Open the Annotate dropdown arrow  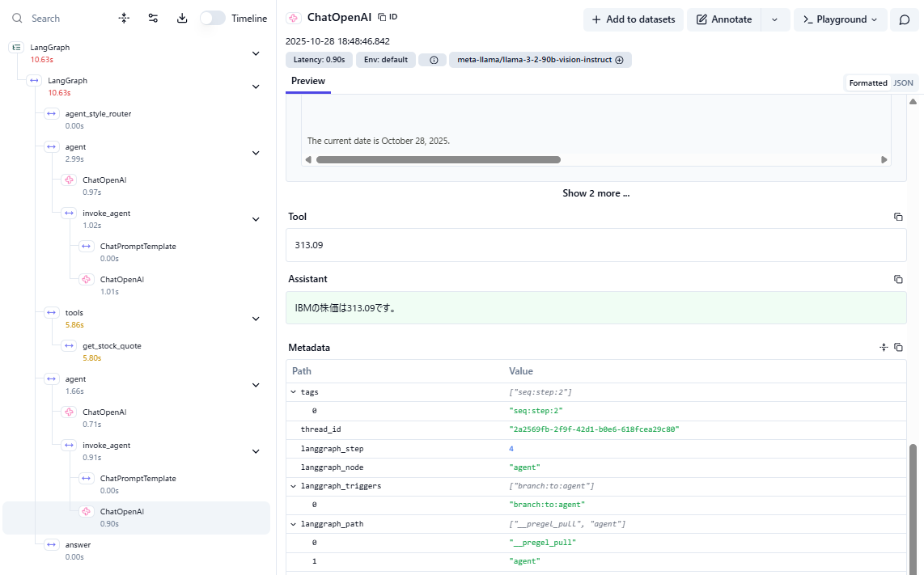point(775,19)
